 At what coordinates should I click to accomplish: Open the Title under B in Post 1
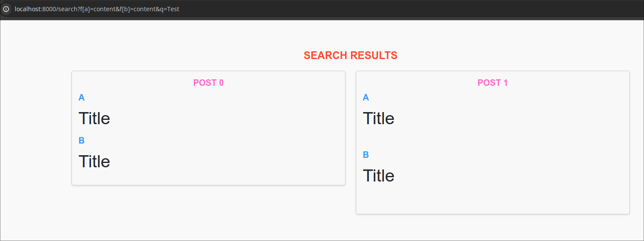click(x=379, y=175)
